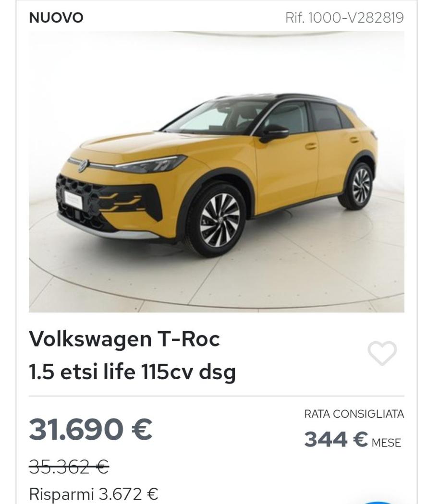The width and height of the screenshot is (439, 504).
Task: Open the Volkswagen T-Roc listing title
Action: click(x=124, y=339)
